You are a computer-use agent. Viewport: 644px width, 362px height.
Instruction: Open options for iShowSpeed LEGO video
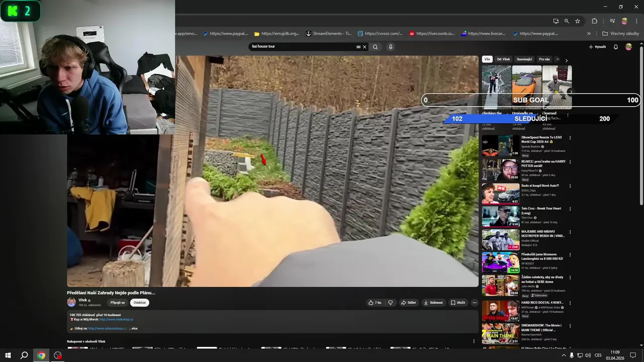570,138
